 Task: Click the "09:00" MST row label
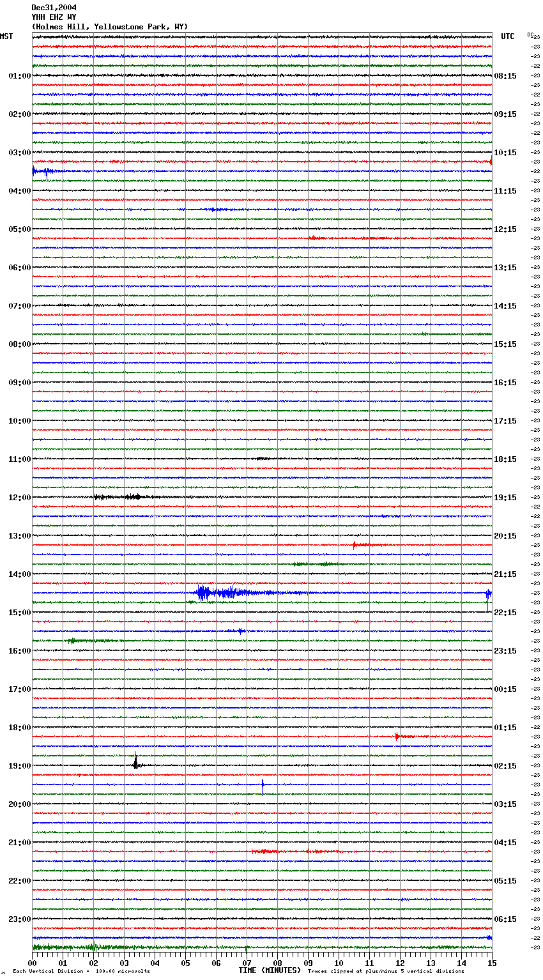tap(20, 383)
